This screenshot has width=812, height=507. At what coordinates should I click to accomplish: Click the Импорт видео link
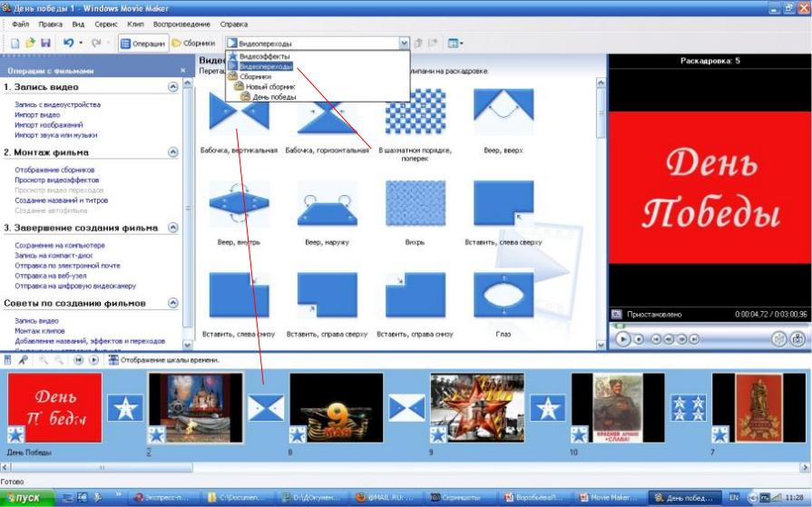coord(37,115)
